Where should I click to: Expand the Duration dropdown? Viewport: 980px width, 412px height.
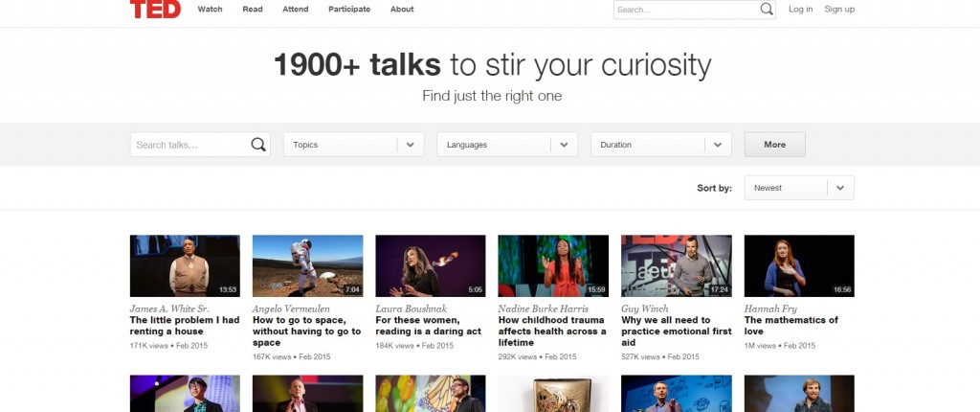click(661, 145)
